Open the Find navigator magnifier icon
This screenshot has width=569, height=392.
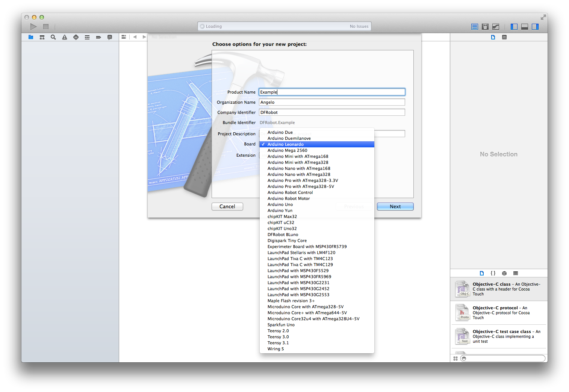tap(53, 37)
